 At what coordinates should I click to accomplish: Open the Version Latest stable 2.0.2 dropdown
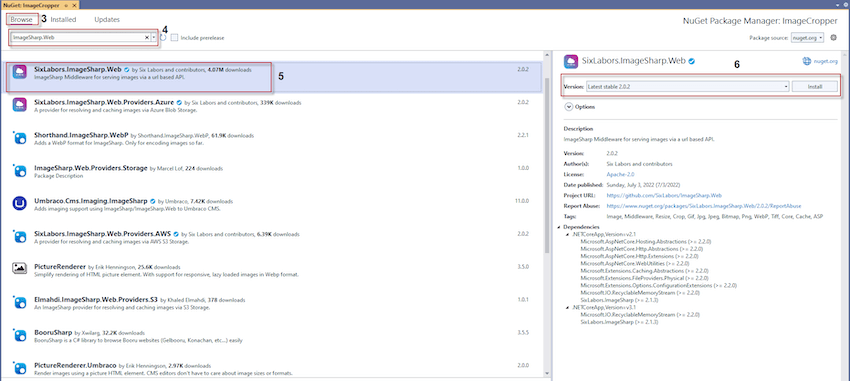coord(687,87)
